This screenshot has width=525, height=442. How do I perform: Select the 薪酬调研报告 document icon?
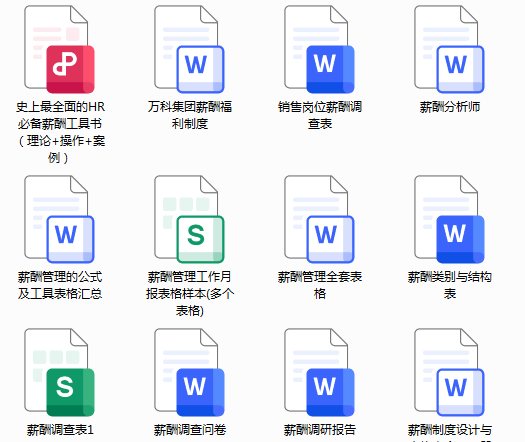point(319,372)
